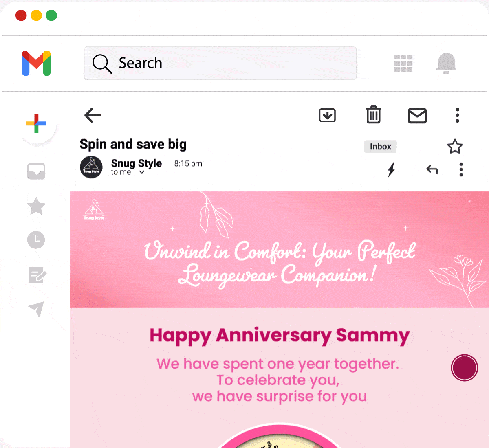489x448 pixels.
Task: Open Gmail home via the Gmail logo
Action: click(36, 64)
